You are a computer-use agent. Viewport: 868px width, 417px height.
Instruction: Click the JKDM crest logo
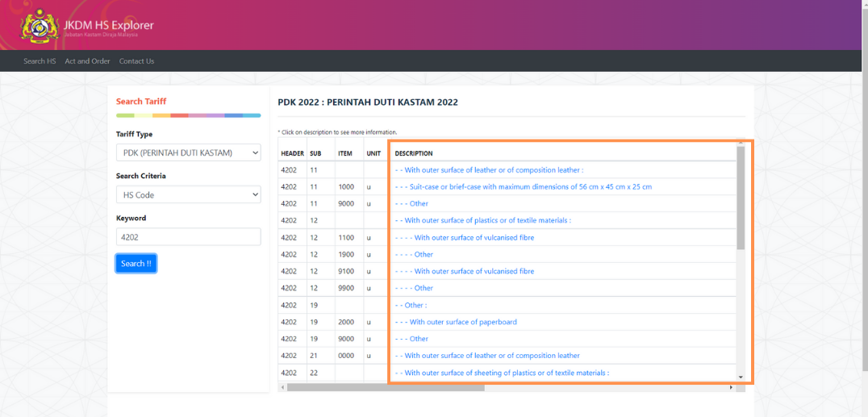(39, 26)
